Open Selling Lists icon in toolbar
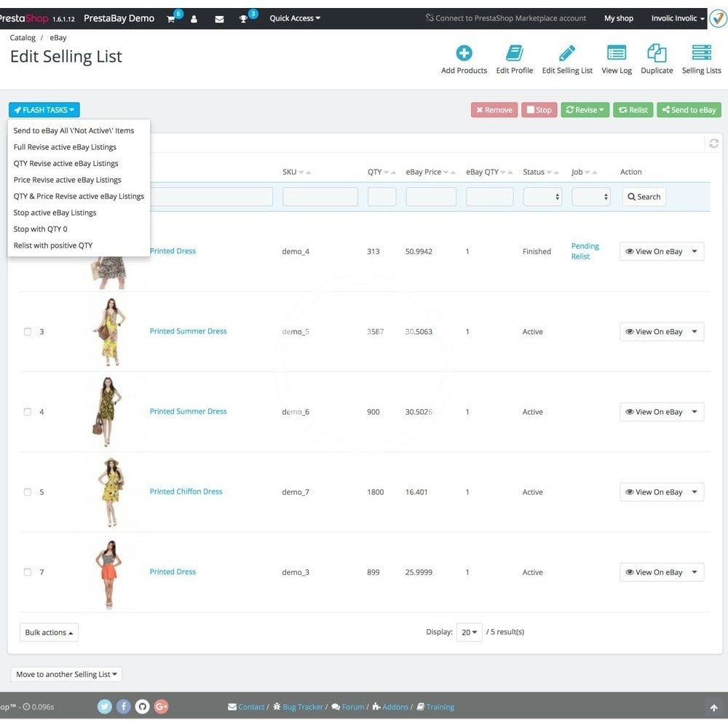 tap(701, 53)
